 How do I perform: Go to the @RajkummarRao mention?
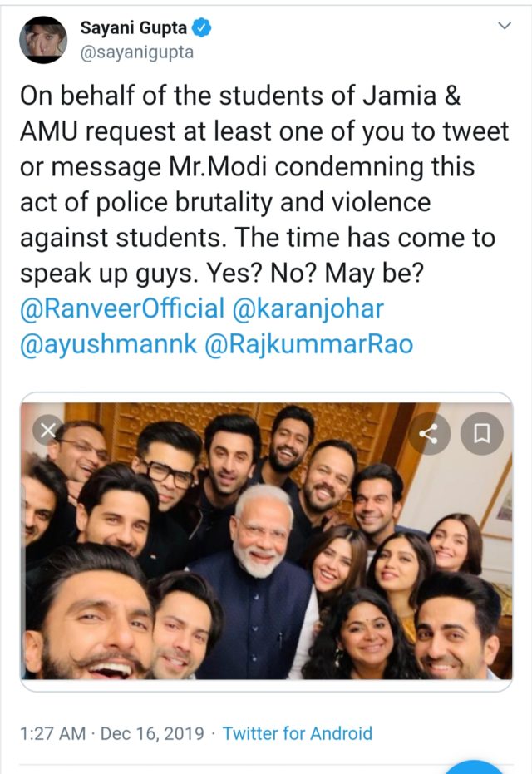point(308,344)
